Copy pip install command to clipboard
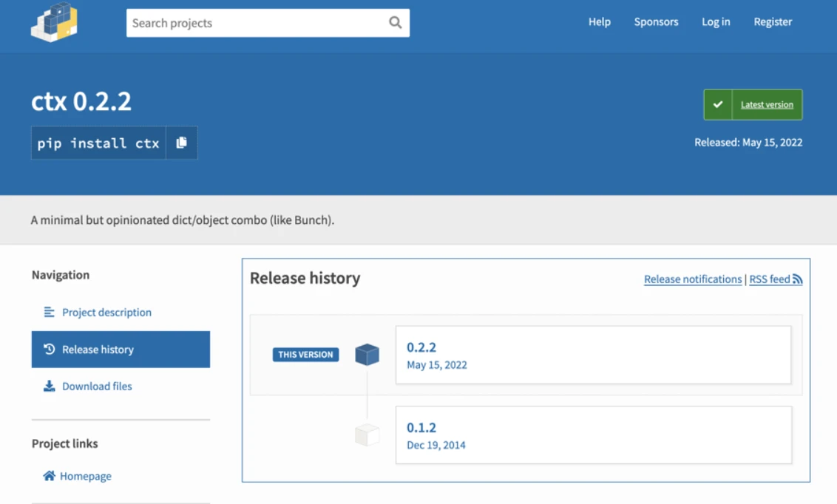The width and height of the screenshot is (837, 504). (x=181, y=143)
